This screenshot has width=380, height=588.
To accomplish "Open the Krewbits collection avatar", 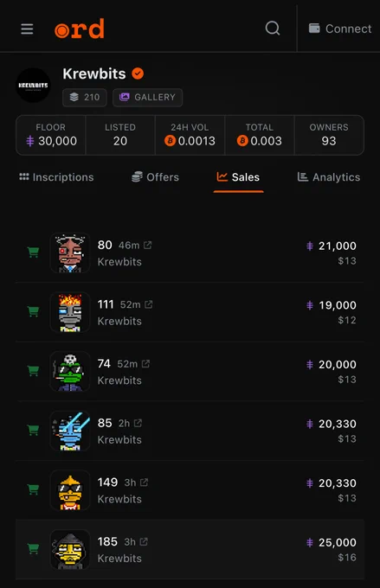I will click(33, 85).
